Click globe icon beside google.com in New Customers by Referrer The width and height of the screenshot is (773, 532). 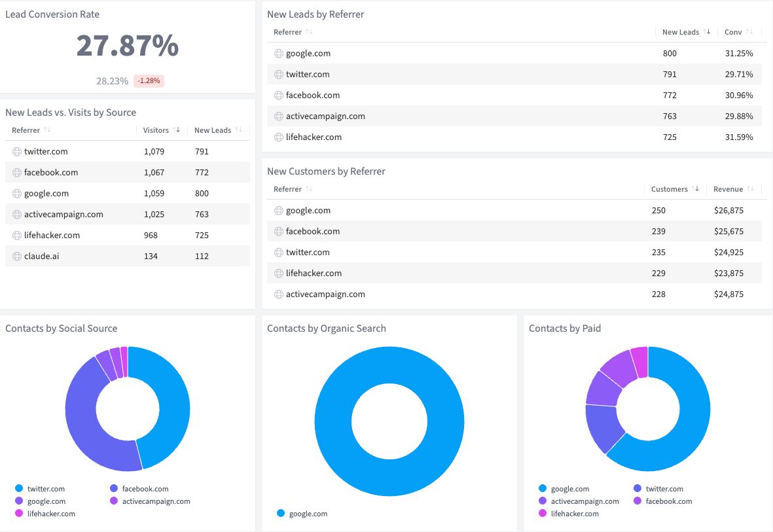(x=279, y=211)
